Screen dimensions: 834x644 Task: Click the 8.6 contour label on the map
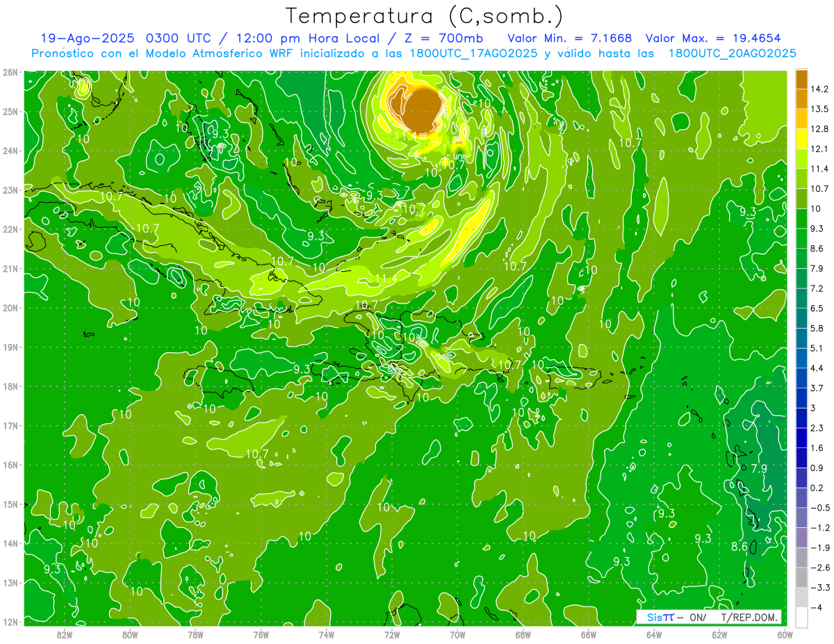(x=739, y=547)
